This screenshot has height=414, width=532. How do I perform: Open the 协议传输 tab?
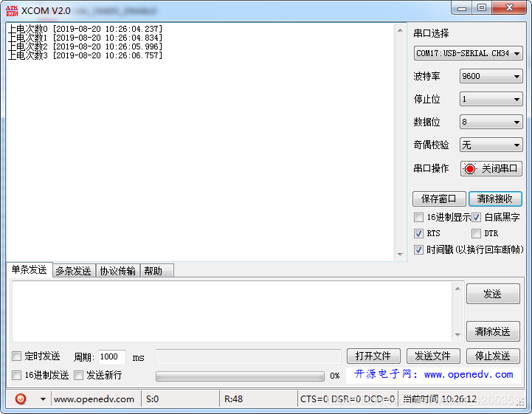pyautogui.click(x=118, y=271)
